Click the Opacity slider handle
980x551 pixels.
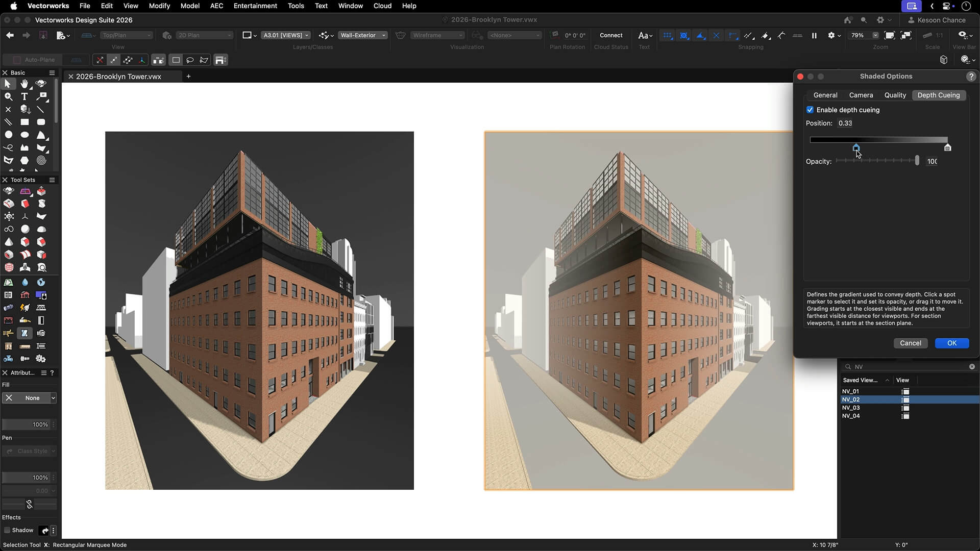917,161
